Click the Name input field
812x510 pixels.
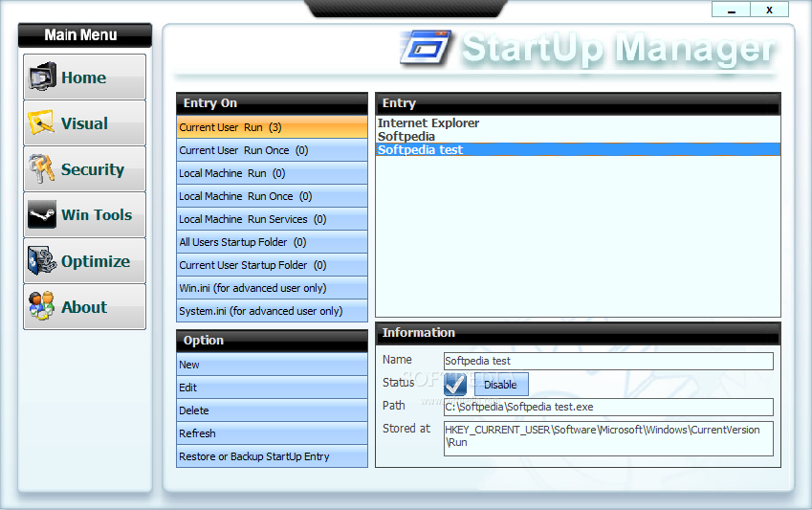(x=608, y=361)
